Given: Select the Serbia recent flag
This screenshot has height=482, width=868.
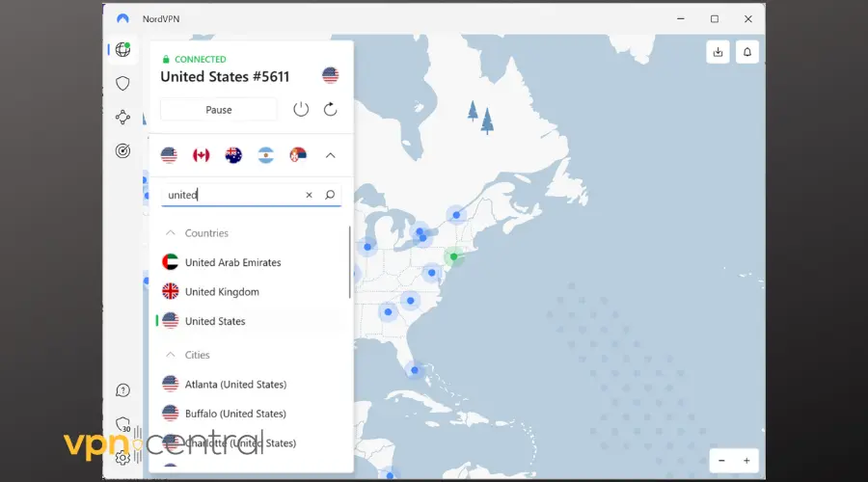Looking at the screenshot, I should 298,155.
